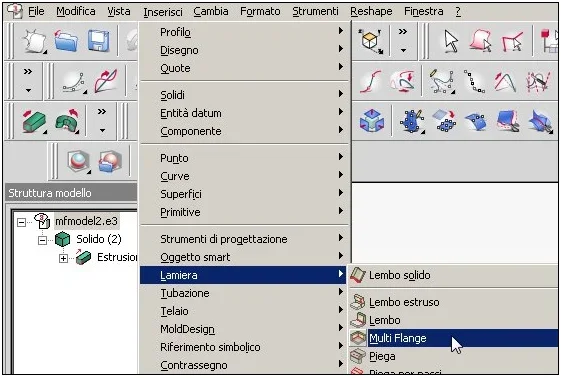Expand the Profilo submenu
The width and height of the screenshot is (561, 378).
243,32
